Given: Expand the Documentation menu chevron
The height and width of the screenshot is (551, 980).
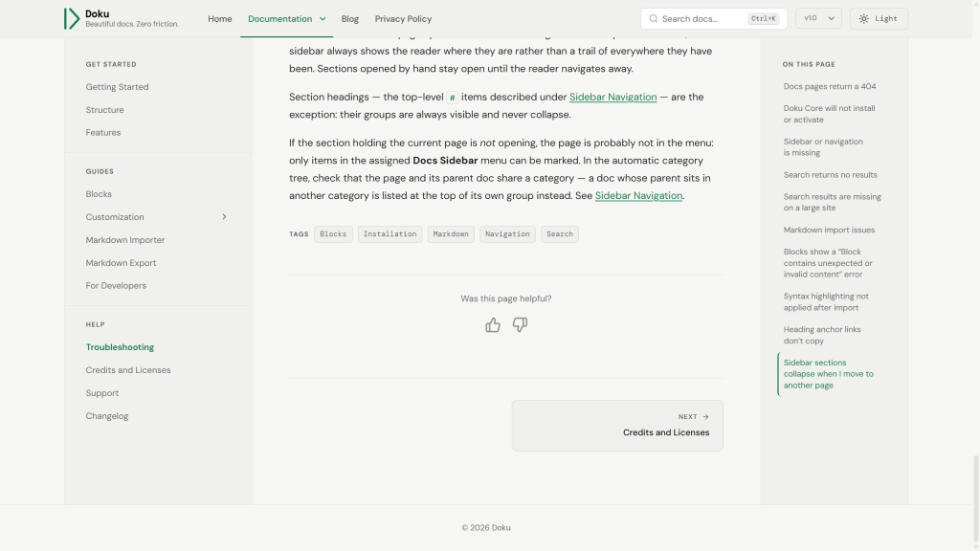Looking at the screenshot, I should click(323, 19).
